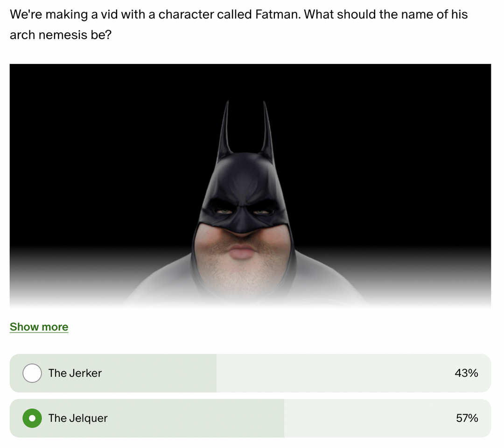Click Fatman's lips in the image
Screen dimensions: 504x448
click(241, 252)
